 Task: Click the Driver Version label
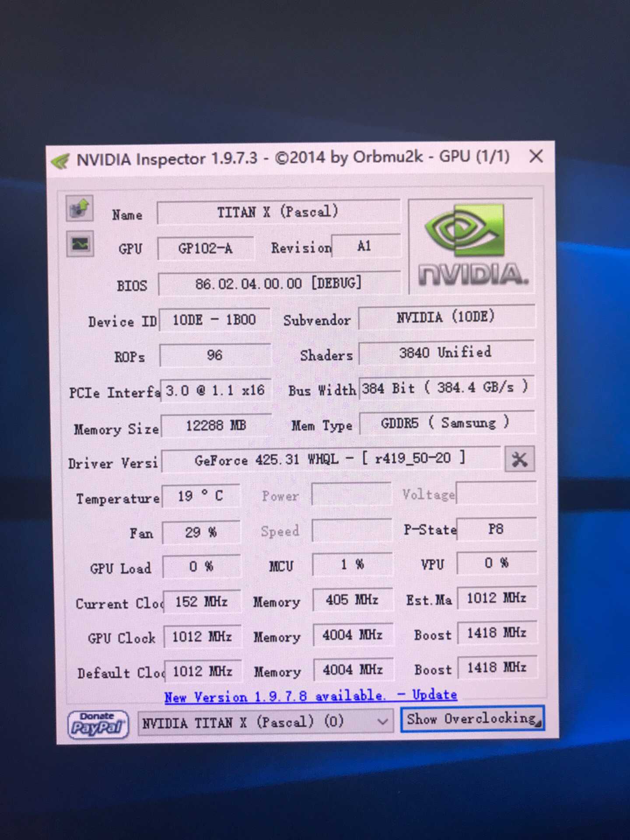tap(113, 463)
